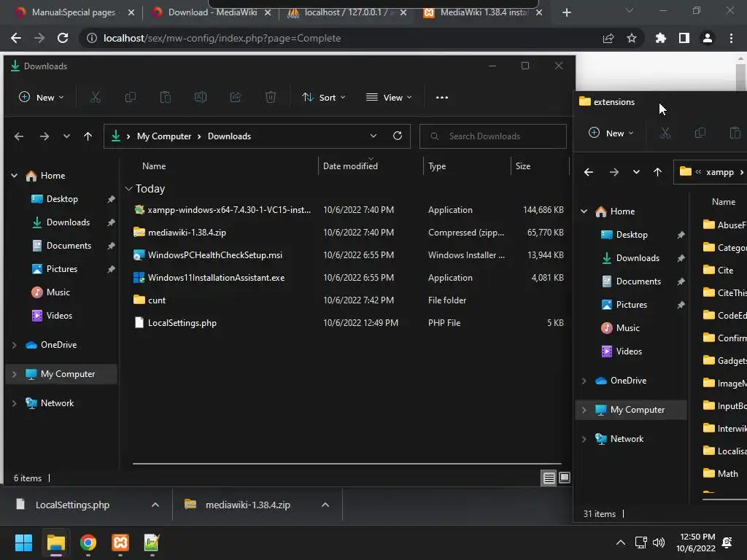Switch to Manual:Special pages tab
This screenshot has height=560, width=747.
coord(74,12)
